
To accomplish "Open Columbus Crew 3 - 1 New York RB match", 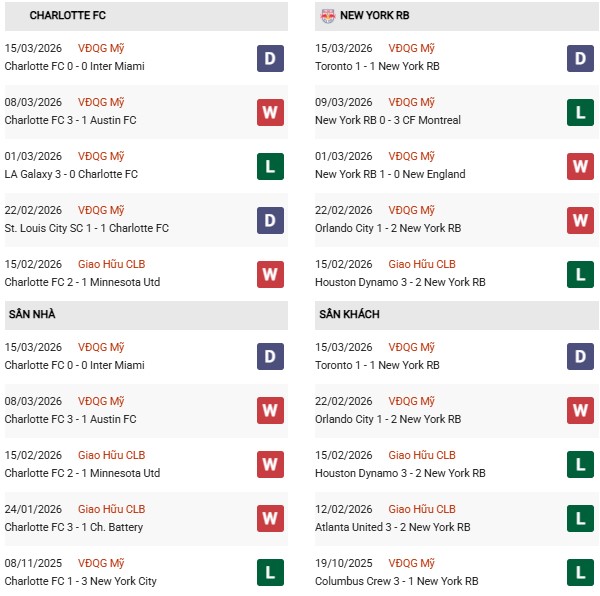I will click(x=397, y=581).
